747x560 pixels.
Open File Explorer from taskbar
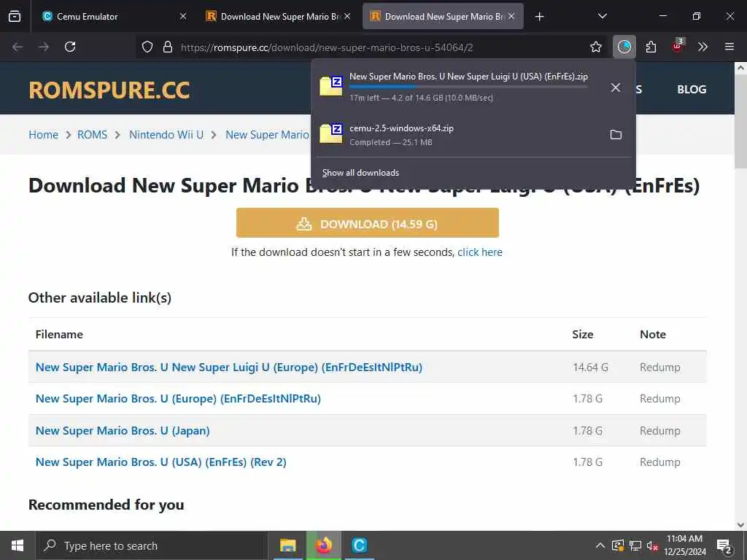(x=288, y=545)
